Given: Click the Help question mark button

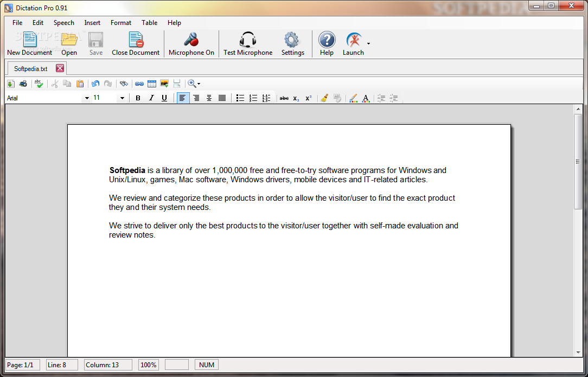Looking at the screenshot, I should [327, 43].
